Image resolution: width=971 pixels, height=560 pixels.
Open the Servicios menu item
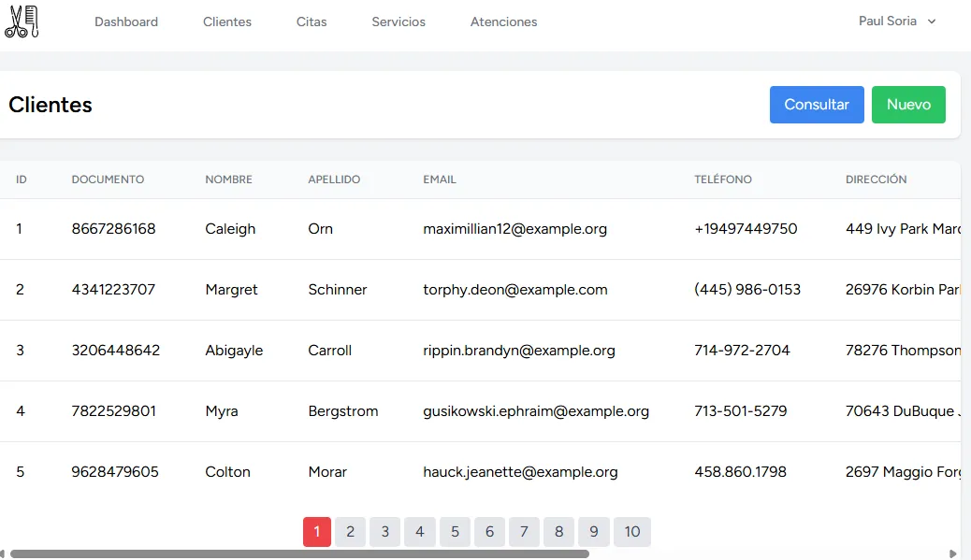point(399,22)
